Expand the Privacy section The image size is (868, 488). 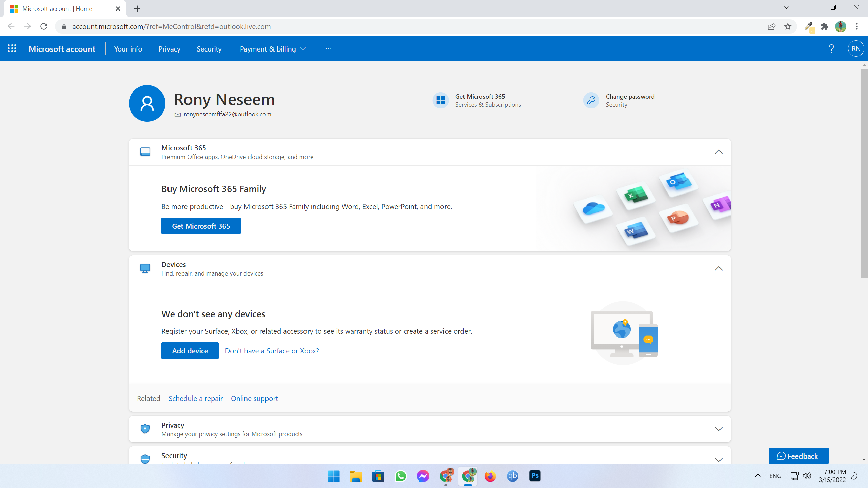click(x=719, y=429)
